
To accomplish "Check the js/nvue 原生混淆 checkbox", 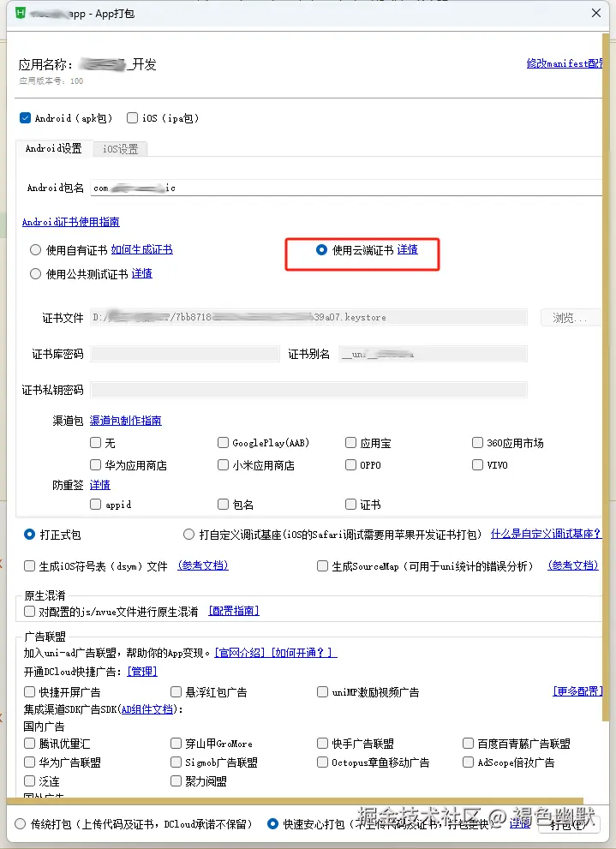I will [x=30, y=612].
